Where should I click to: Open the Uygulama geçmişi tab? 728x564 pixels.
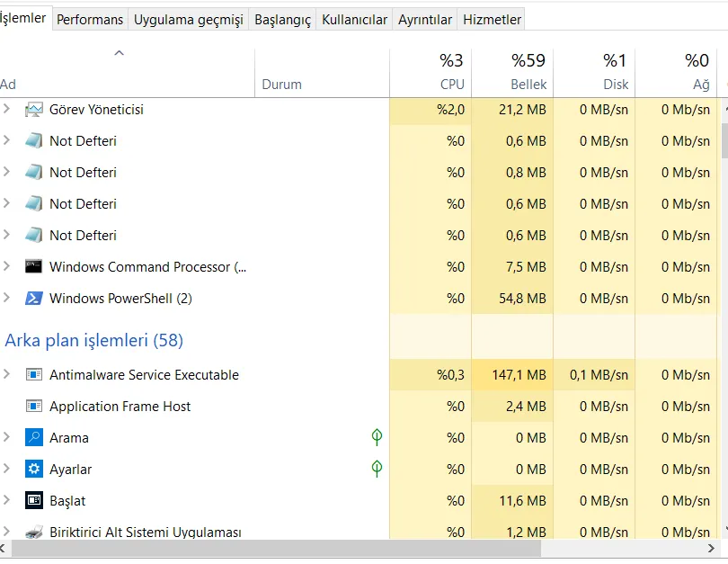click(x=189, y=20)
